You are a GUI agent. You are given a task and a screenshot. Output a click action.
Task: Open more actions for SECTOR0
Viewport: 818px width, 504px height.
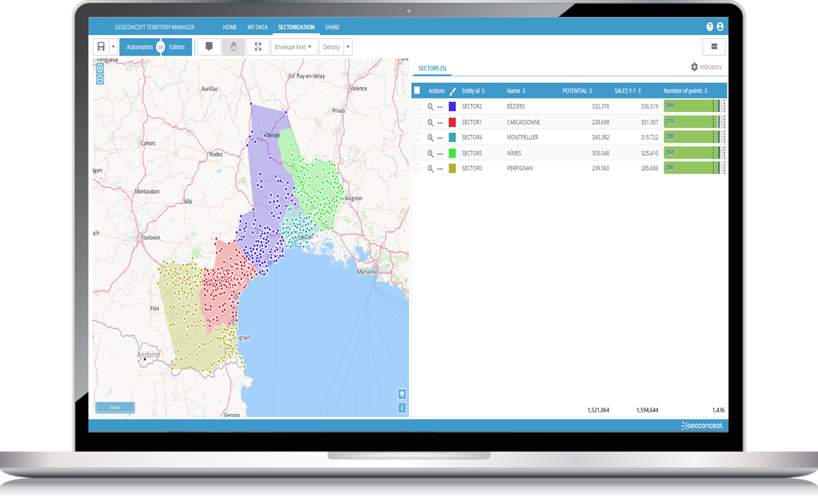point(440,169)
